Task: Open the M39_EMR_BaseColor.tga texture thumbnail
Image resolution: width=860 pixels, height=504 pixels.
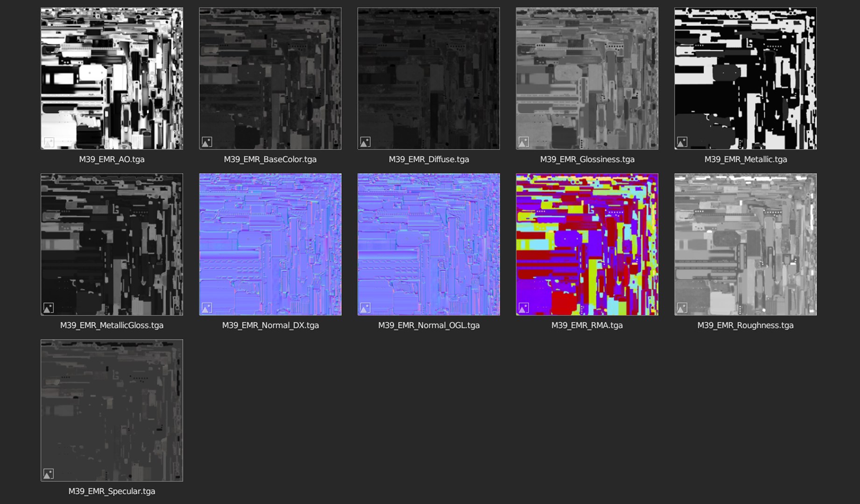Action: pyautogui.click(x=270, y=78)
